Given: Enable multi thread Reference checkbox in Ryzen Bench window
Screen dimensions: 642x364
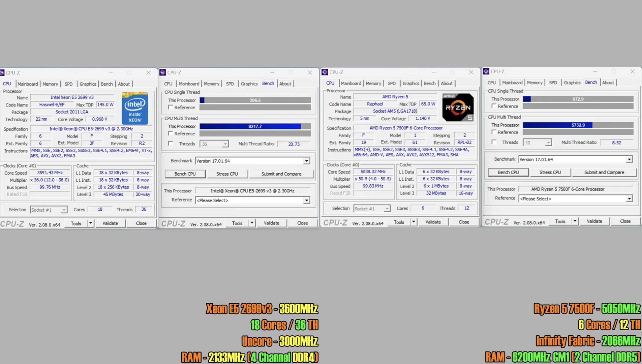Looking at the screenshot, I should 494,132.
